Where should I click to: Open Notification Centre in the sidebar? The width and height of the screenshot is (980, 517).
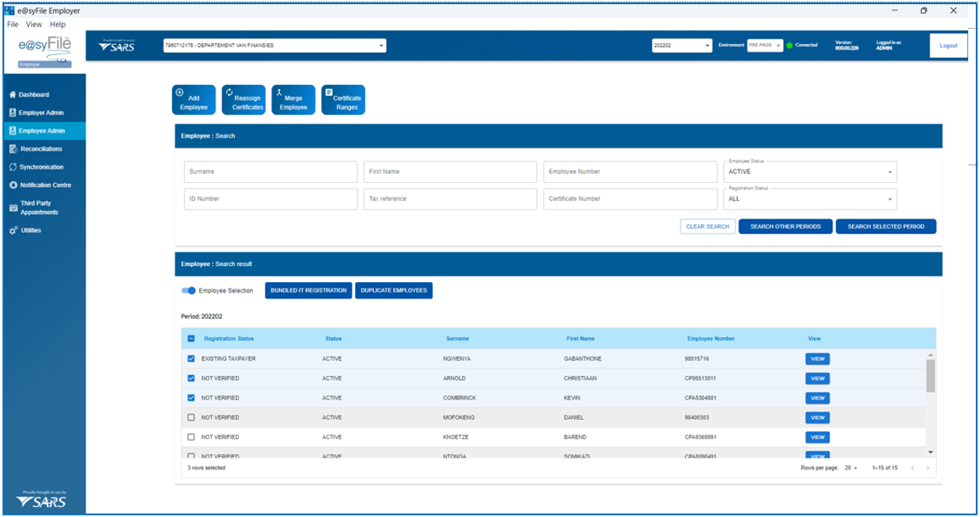click(45, 185)
